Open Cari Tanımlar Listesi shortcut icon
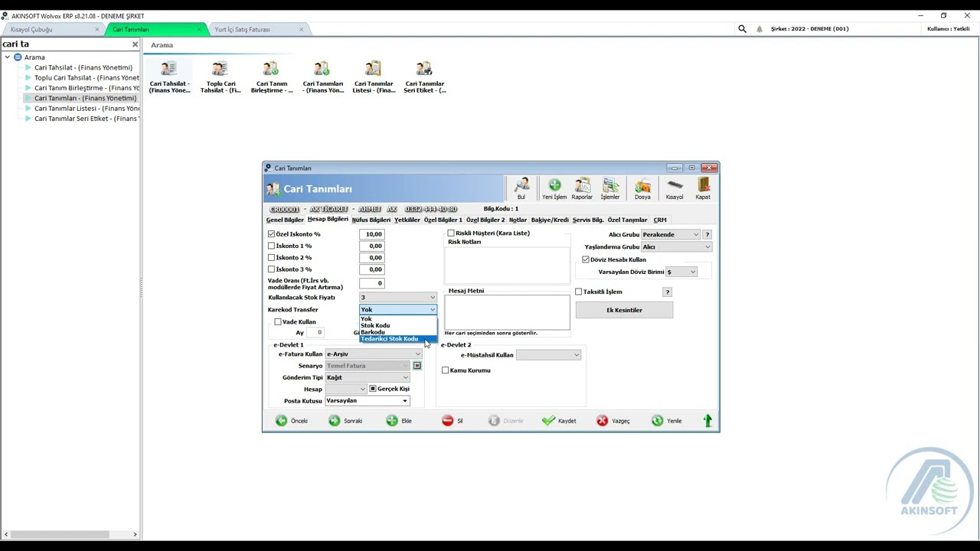 coord(374,77)
